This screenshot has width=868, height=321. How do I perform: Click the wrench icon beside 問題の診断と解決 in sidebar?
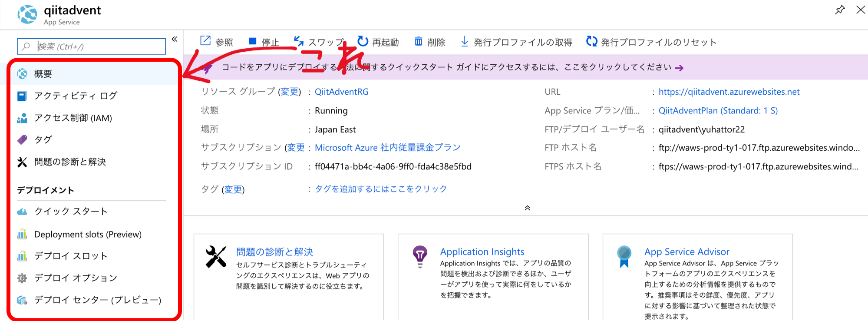[x=22, y=162]
